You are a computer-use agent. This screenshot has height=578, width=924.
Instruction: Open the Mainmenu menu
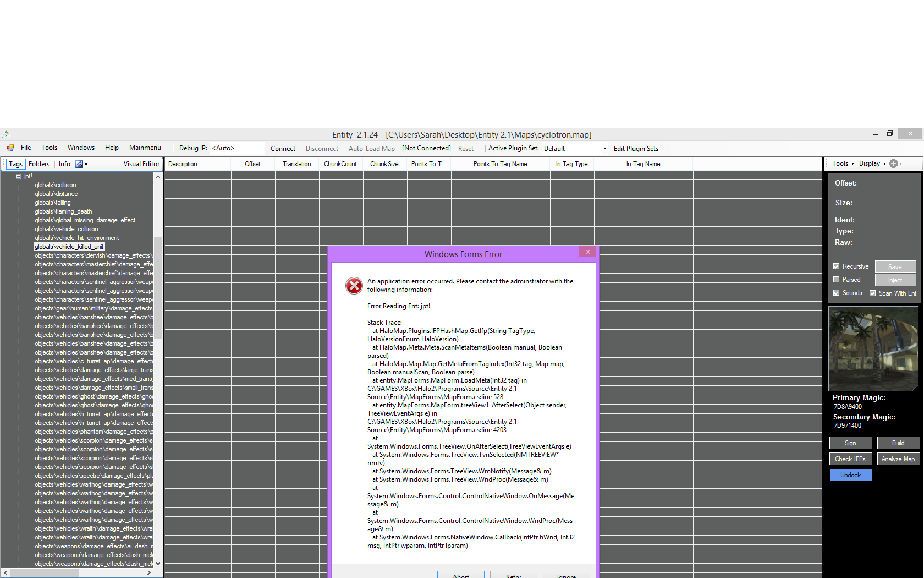tap(145, 148)
